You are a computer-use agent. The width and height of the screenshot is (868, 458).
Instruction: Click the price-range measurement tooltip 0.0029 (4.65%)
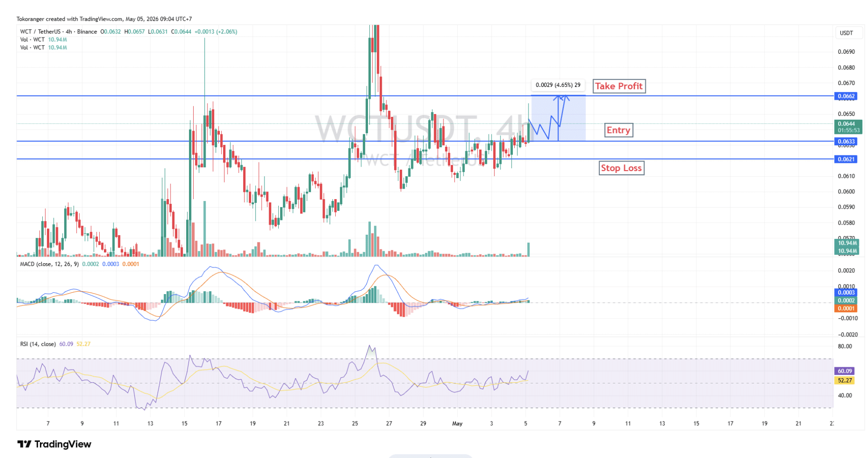coord(558,85)
